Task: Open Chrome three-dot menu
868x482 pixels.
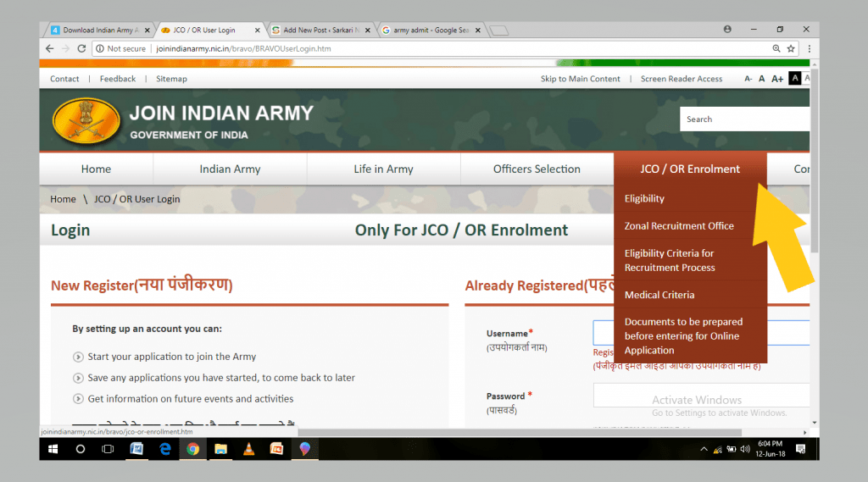Action: pos(810,48)
